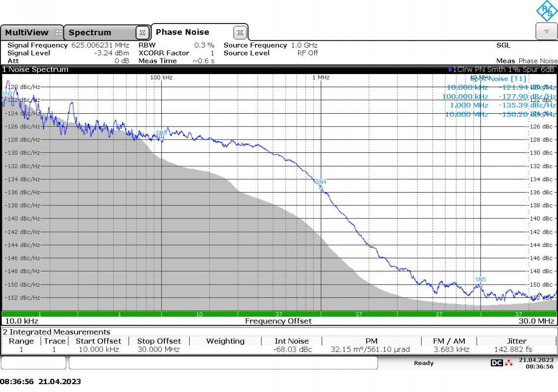Screen dimensions: 558x392
Task: Switch to the Spectrum tab
Action: [x=90, y=33]
